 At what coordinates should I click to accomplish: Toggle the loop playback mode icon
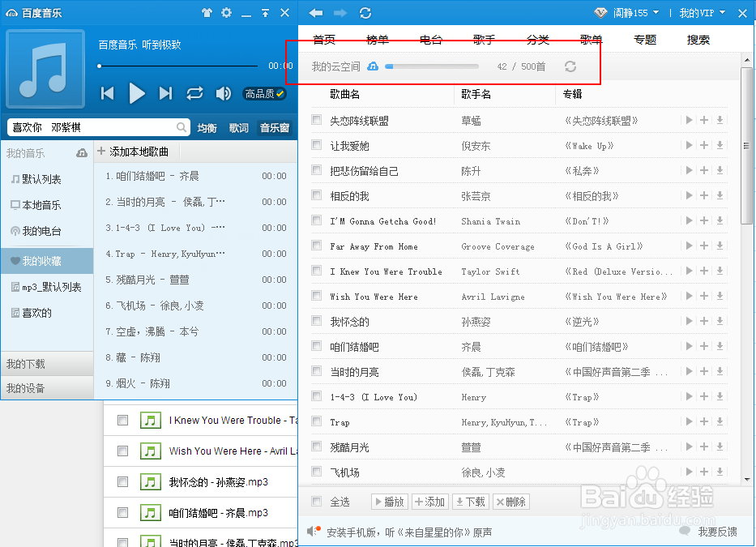click(194, 93)
